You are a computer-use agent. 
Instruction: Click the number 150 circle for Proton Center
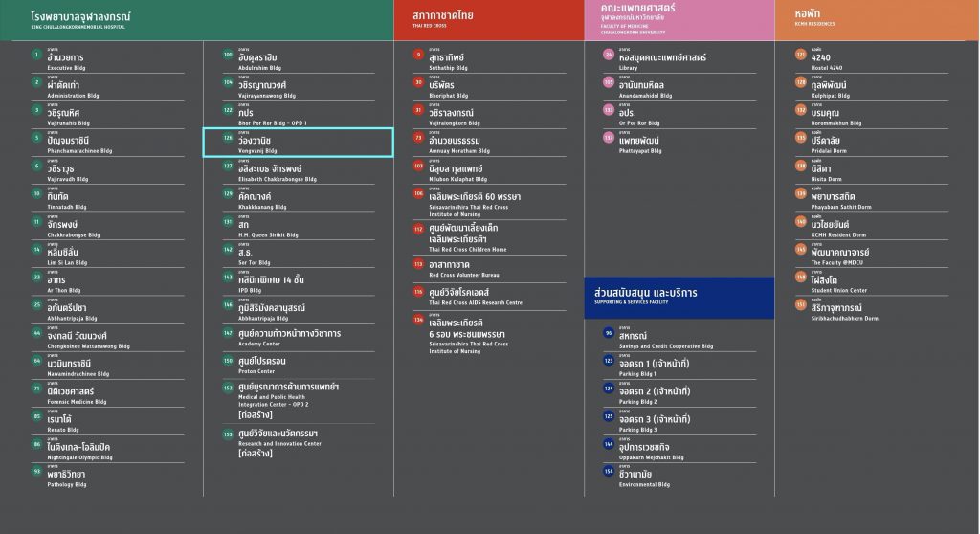tap(228, 361)
